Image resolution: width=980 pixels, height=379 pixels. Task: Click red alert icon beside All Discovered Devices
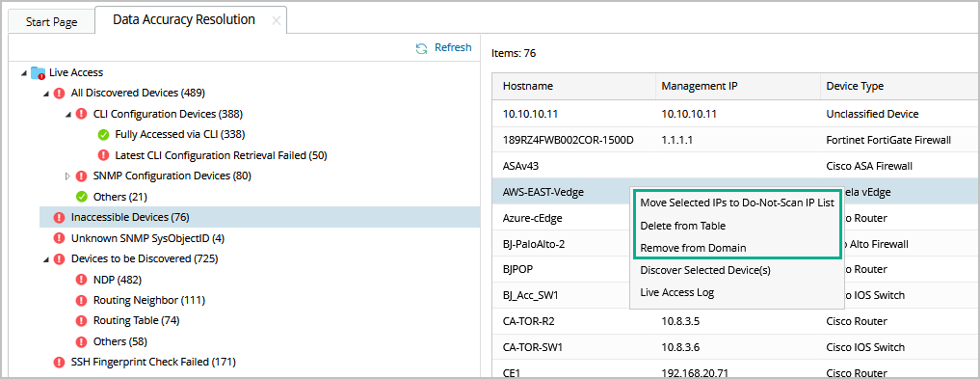[60, 94]
